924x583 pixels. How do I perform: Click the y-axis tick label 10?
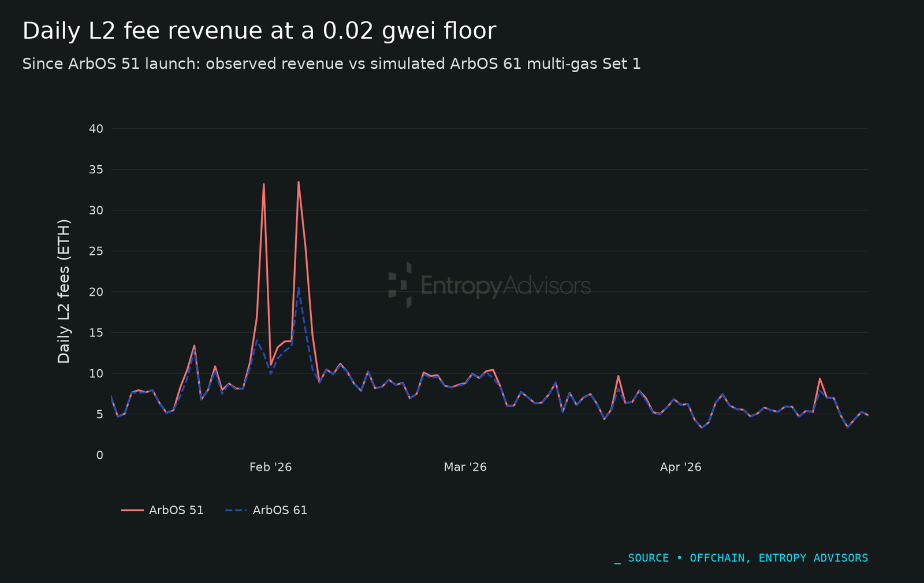pos(96,373)
